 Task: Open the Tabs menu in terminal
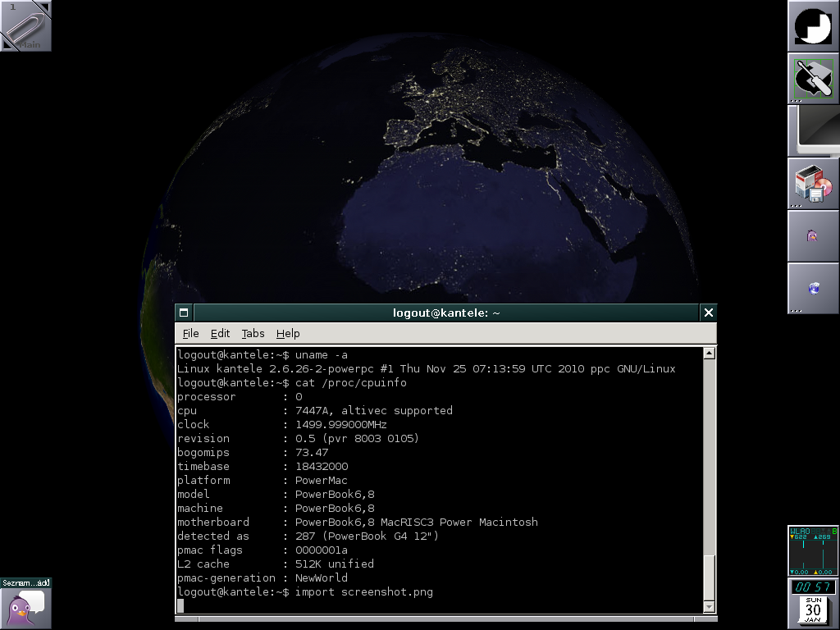253,334
